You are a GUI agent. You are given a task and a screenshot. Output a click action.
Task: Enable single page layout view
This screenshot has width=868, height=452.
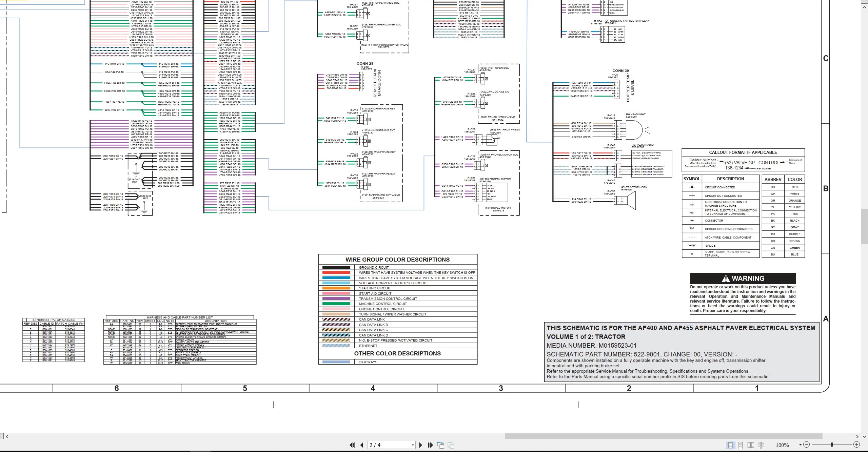730,445
